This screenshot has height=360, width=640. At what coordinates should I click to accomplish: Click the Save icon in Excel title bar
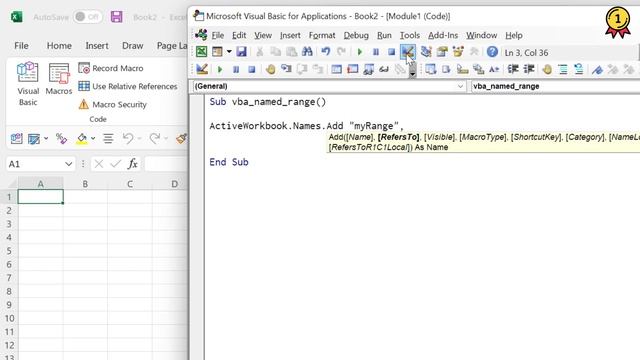pyautogui.click(x=116, y=17)
